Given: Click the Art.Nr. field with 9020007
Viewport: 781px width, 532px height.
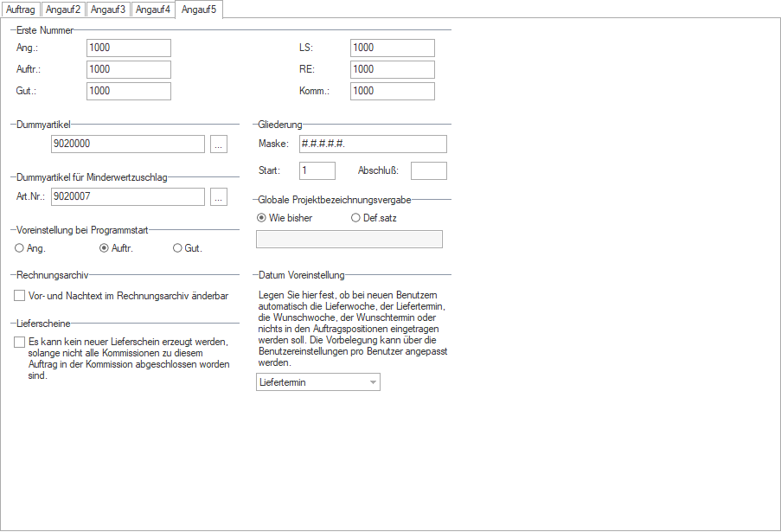Looking at the screenshot, I should [x=128, y=196].
